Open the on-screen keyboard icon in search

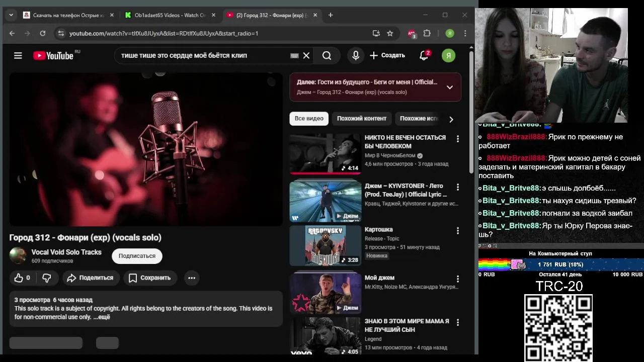pyautogui.click(x=294, y=55)
